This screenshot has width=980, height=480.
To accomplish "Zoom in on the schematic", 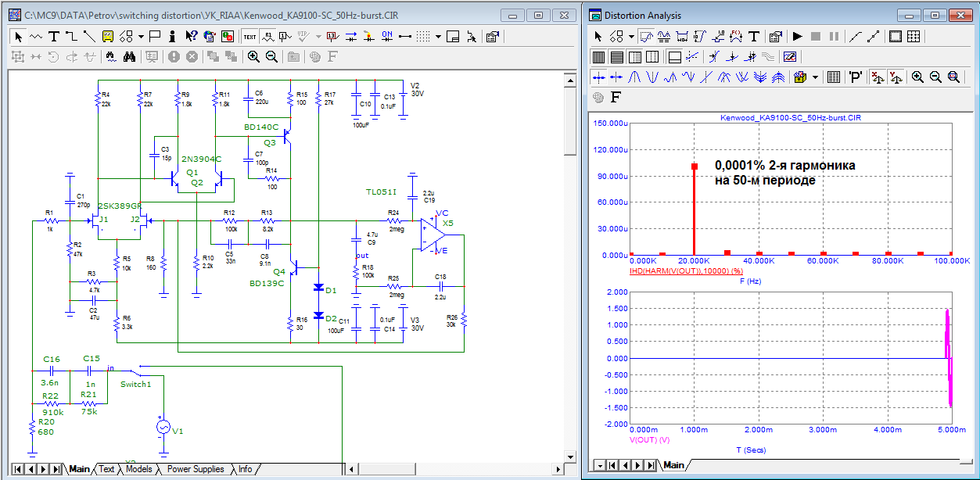I will (253, 56).
